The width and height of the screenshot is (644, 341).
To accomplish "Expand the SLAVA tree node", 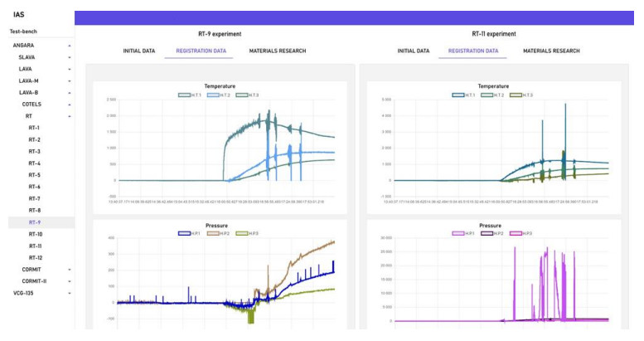I will pyautogui.click(x=69, y=57).
